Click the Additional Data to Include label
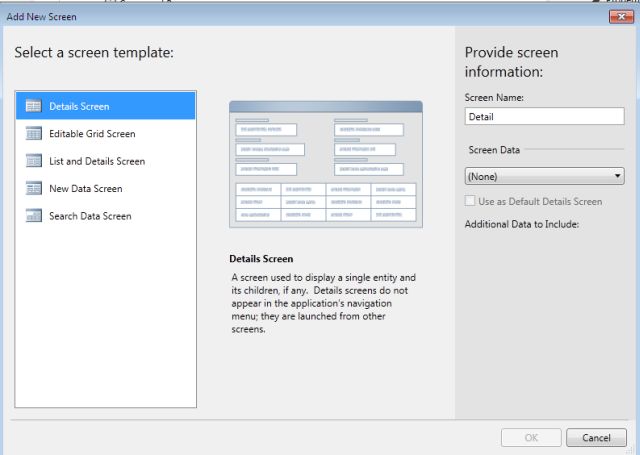The height and width of the screenshot is (455, 640). coord(522,224)
